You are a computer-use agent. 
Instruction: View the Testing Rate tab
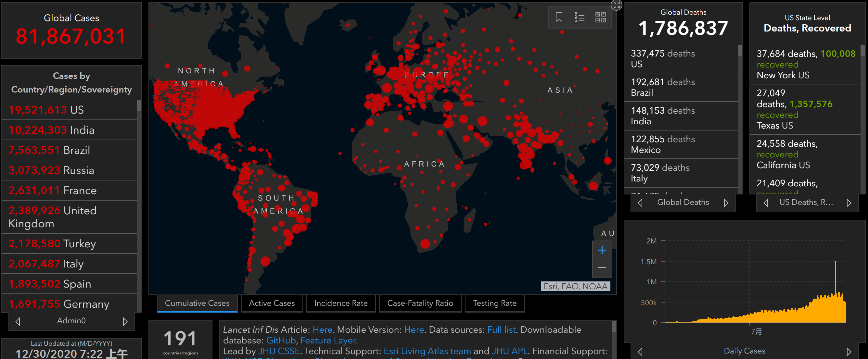point(495,303)
